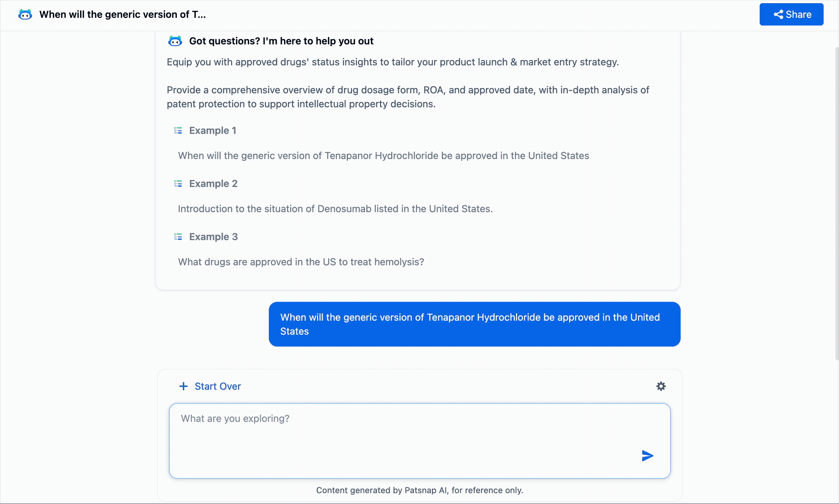Image resolution: width=839 pixels, height=504 pixels.
Task: Select the Example 1 heading
Action: point(213,131)
